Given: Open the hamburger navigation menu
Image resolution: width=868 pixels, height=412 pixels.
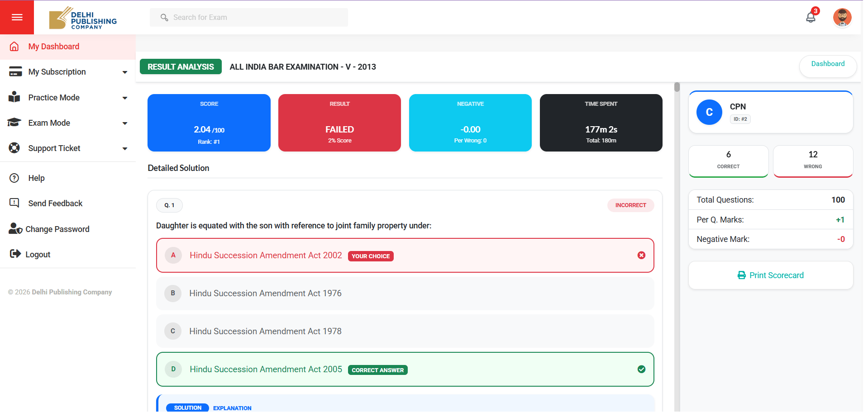Looking at the screenshot, I should [x=17, y=17].
